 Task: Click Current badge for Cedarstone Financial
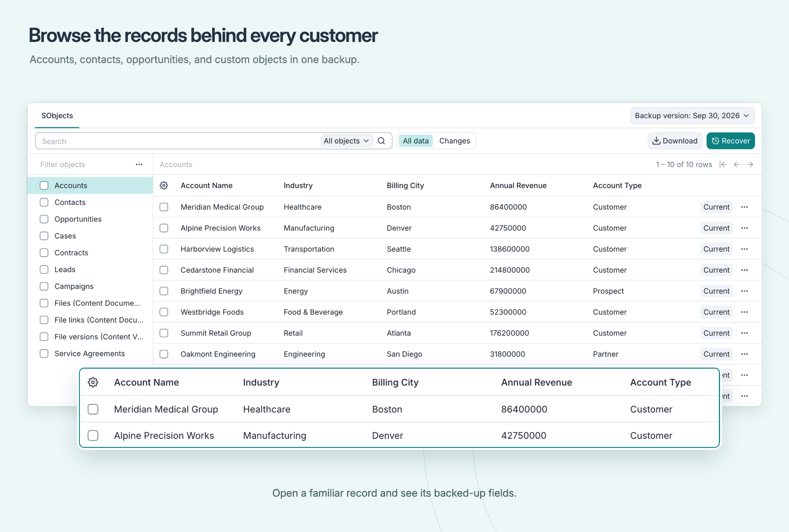click(x=717, y=270)
